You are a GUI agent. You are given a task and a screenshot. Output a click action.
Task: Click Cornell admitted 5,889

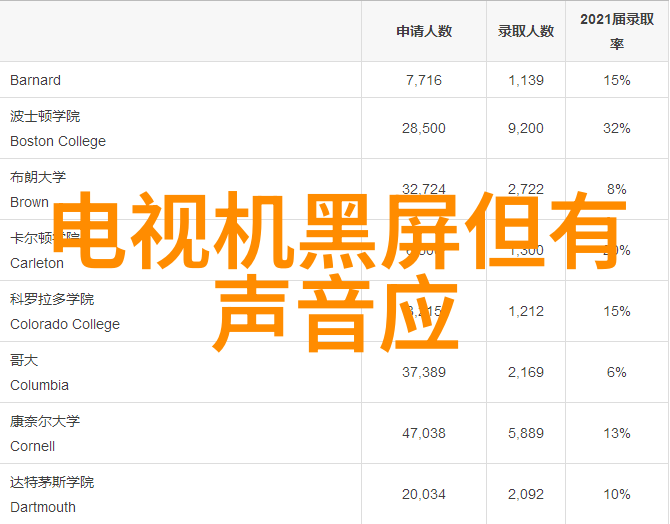pyautogui.click(x=526, y=433)
